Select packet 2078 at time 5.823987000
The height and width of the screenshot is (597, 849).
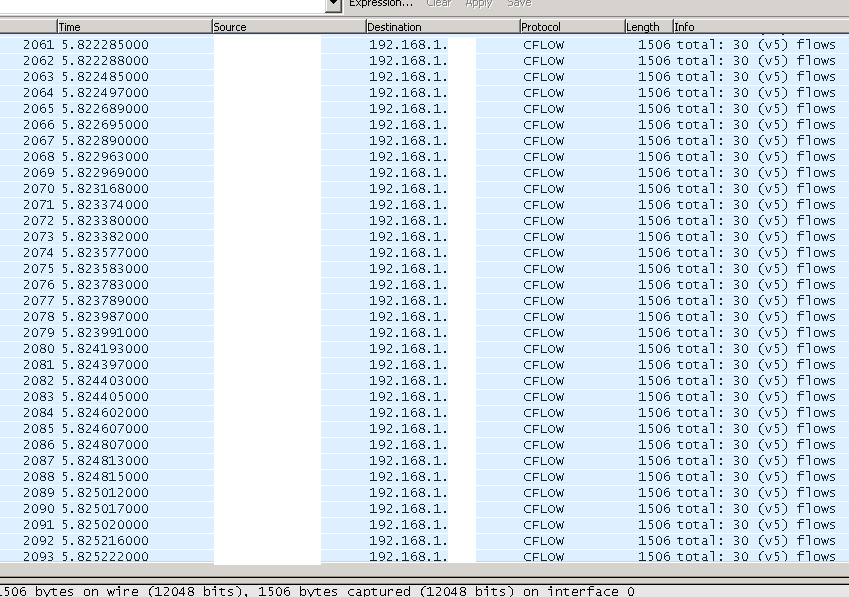[424, 317]
